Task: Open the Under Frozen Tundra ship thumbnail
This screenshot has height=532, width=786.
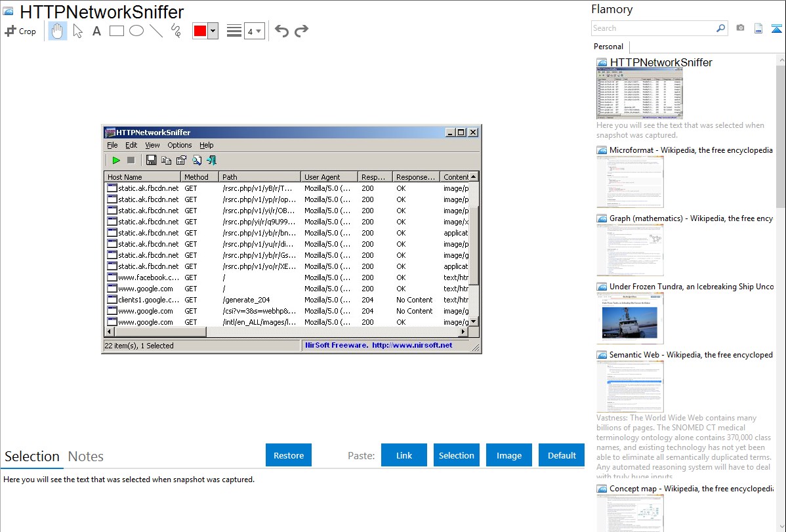Action: click(630, 318)
